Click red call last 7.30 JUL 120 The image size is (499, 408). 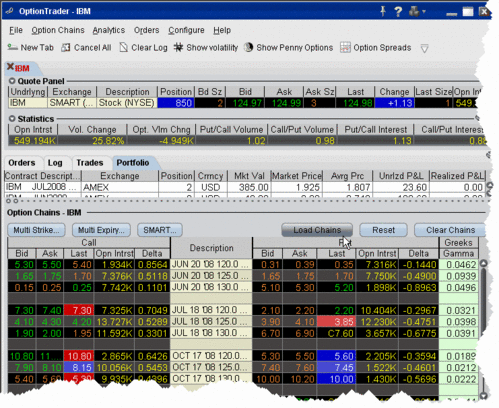click(79, 310)
